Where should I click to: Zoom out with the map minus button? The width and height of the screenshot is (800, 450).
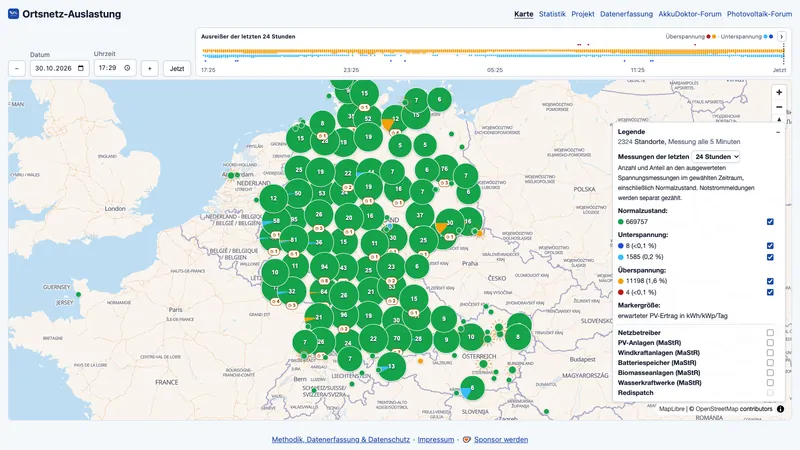click(x=779, y=107)
